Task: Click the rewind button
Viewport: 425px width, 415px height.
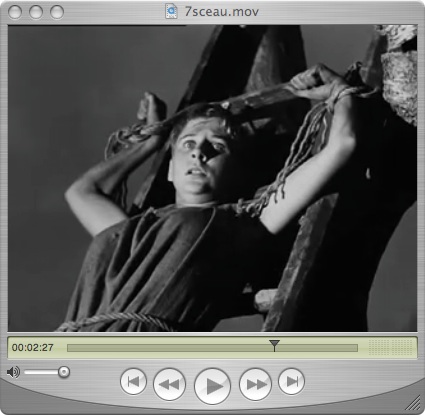Action: coord(169,384)
